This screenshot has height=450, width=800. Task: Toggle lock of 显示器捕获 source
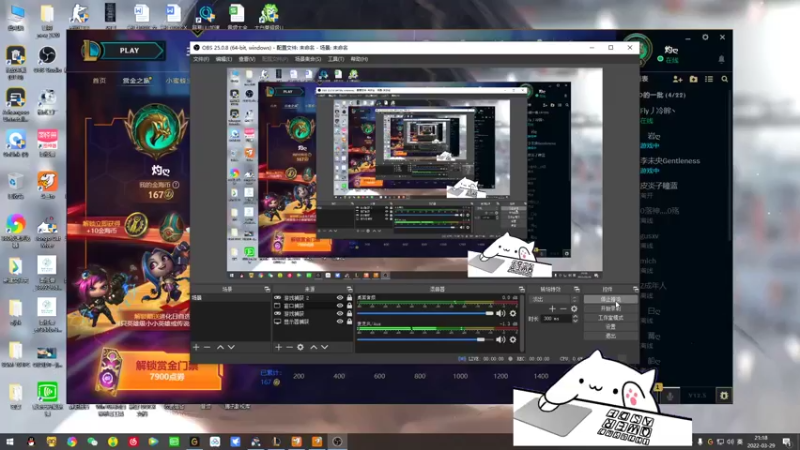(x=349, y=322)
